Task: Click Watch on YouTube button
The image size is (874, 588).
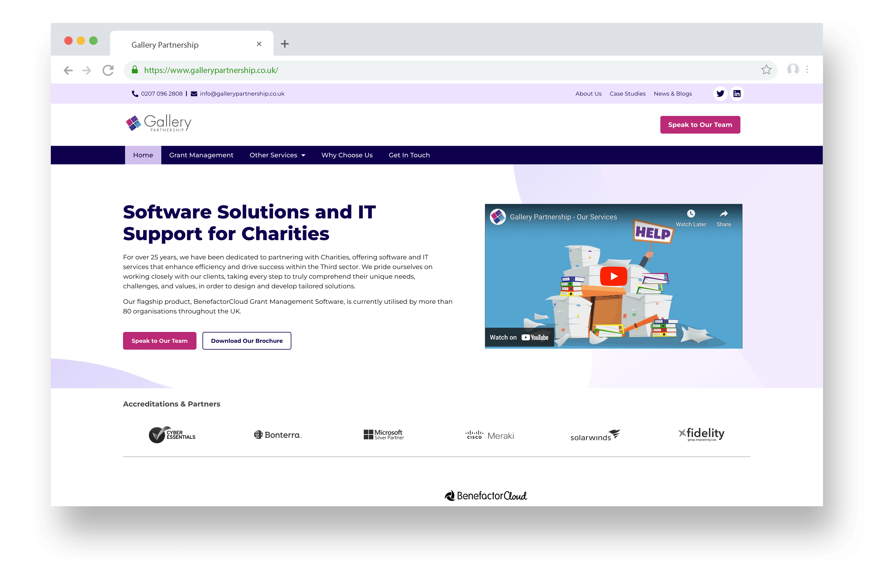Action: point(519,338)
